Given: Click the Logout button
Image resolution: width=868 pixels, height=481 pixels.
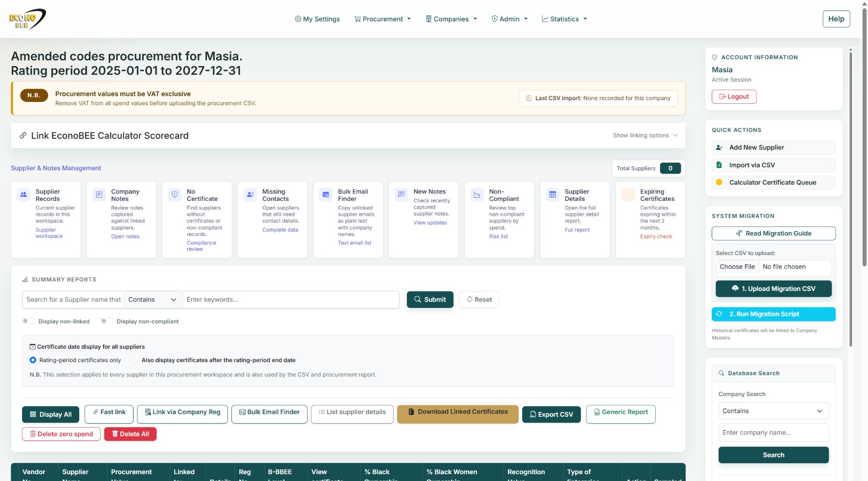Looking at the screenshot, I should pyautogui.click(x=734, y=97).
